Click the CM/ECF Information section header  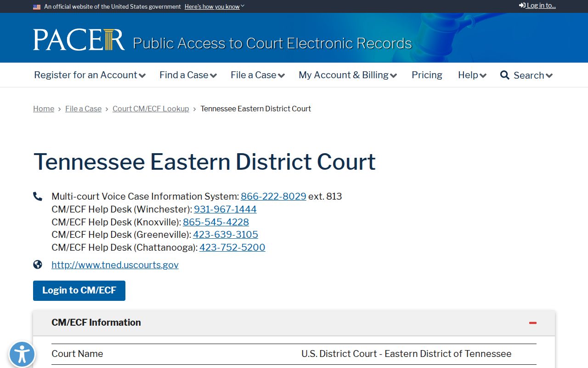pos(294,323)
